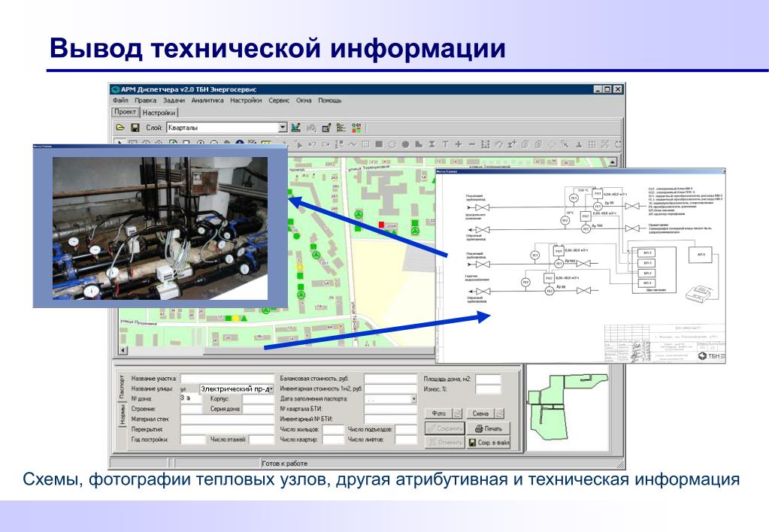
Task: Click the small icon button right of Фото
Action: (x=457, y=413)
